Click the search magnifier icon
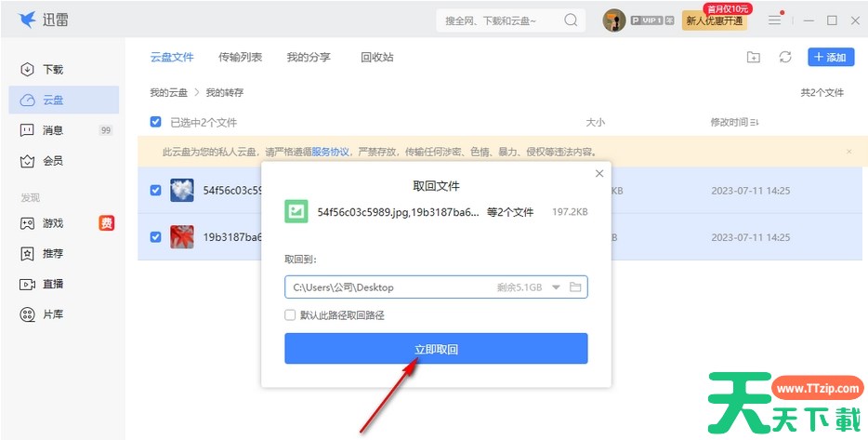This screenshot has height=440, width=868. (571, 20)
